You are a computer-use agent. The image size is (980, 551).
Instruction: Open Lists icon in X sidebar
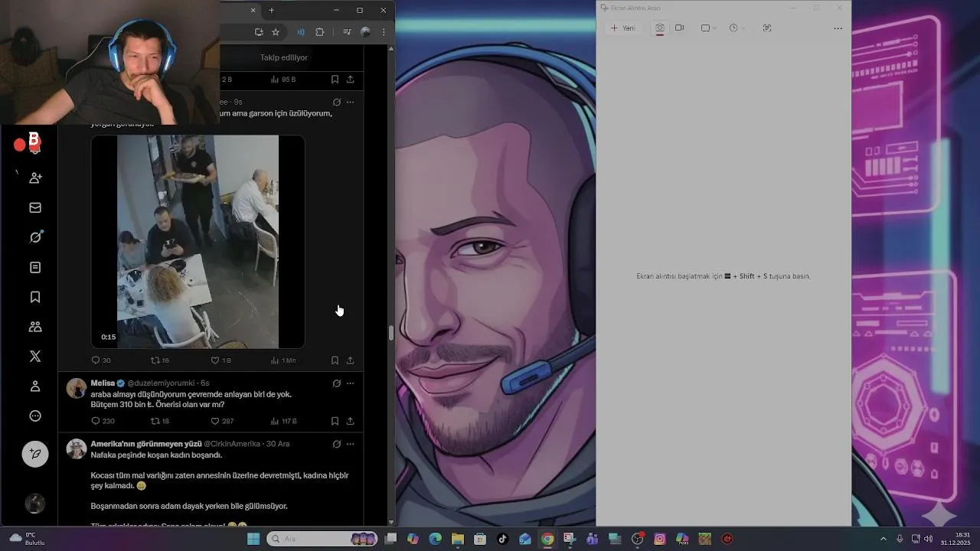coord(35,267)
